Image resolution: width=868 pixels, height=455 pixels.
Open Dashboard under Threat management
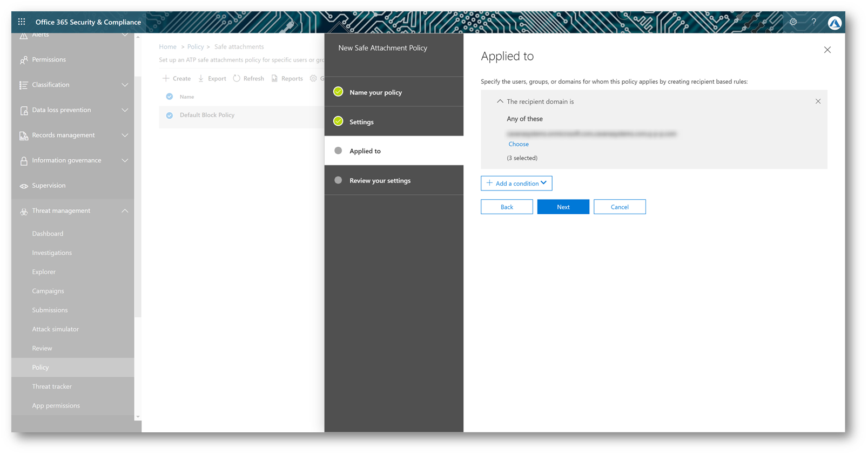click(48, 234)
